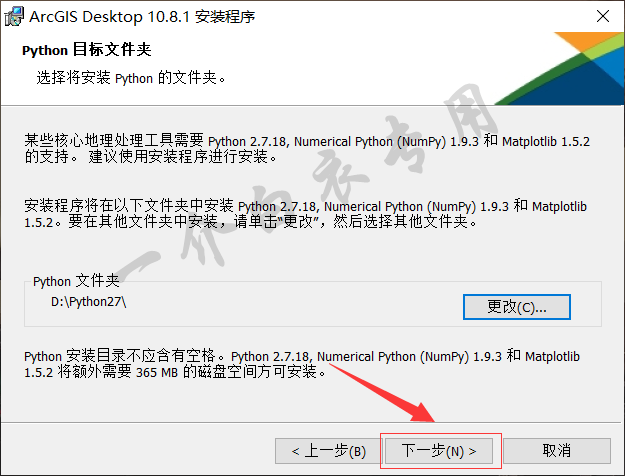625x476 pixels.
Task: Click the Python 安装目录不应含有空格 warning text
Action: (124, 356)
